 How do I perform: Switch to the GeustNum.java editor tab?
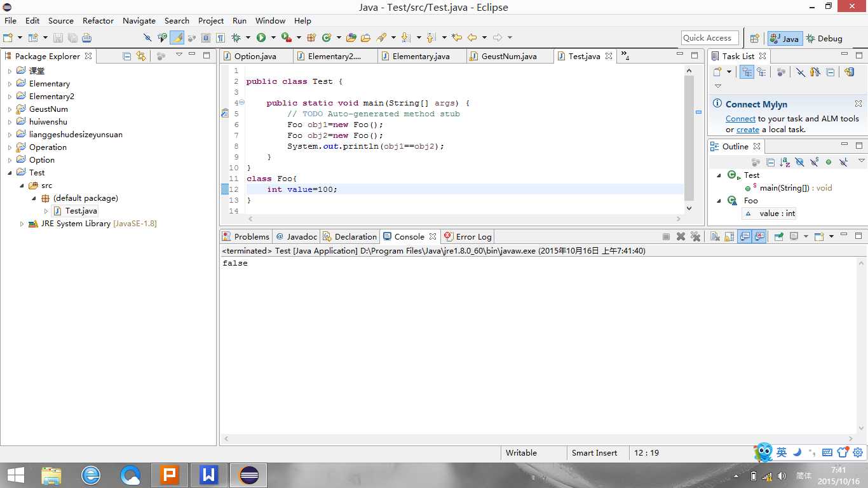tap(509, 56)
